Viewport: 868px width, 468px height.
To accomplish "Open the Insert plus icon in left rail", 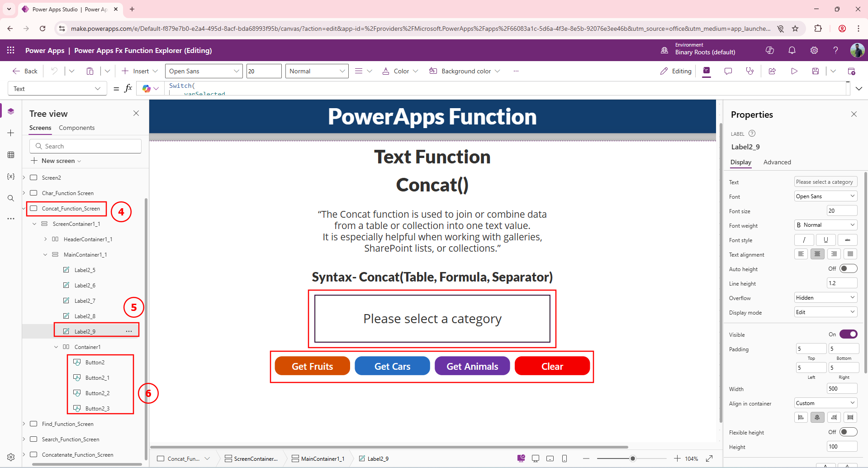I will (11, 133).
